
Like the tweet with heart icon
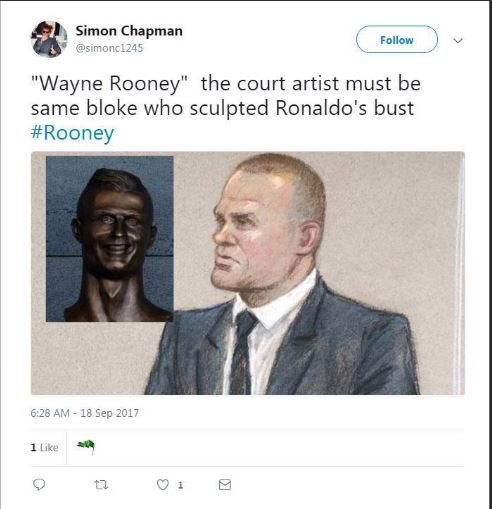pos(163,485)
